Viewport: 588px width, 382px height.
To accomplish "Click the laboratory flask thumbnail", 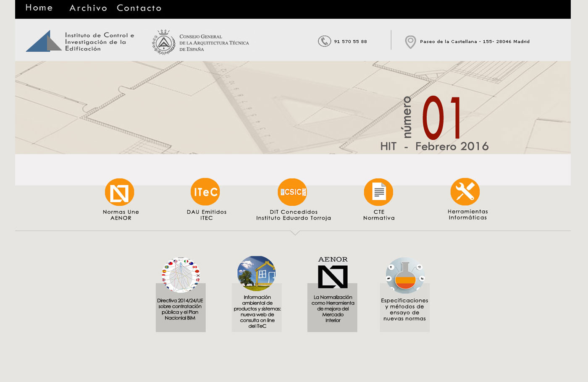I will point(405,275).
